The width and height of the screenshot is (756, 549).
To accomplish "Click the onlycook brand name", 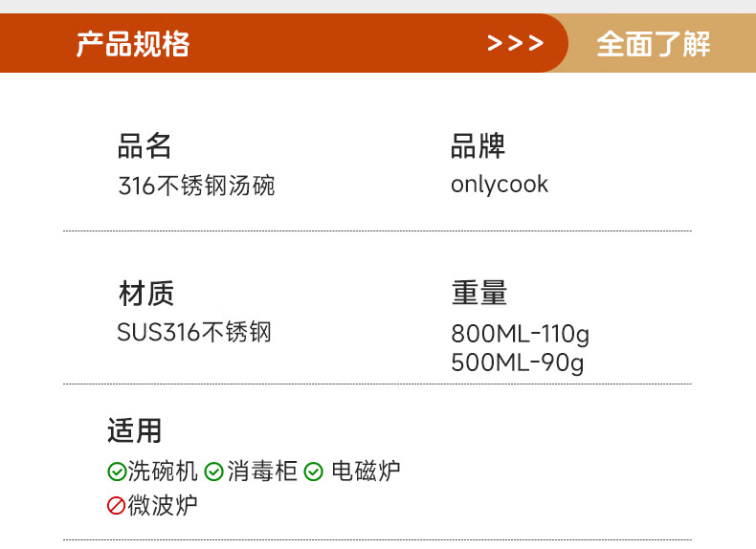I will coord(500,185).
